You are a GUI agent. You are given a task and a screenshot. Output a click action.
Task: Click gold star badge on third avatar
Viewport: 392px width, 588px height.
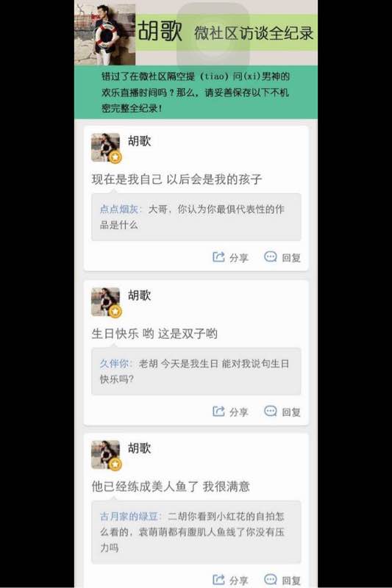pos(115,465)
